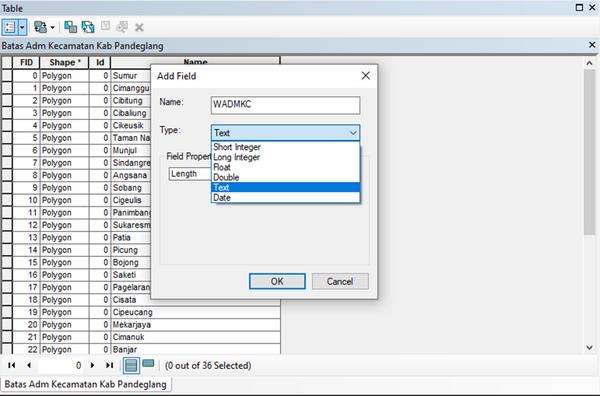Click the scroll down arrow of table
Image resolution: width=600 pixels, height=396 pixels.
tap(589, 347)
